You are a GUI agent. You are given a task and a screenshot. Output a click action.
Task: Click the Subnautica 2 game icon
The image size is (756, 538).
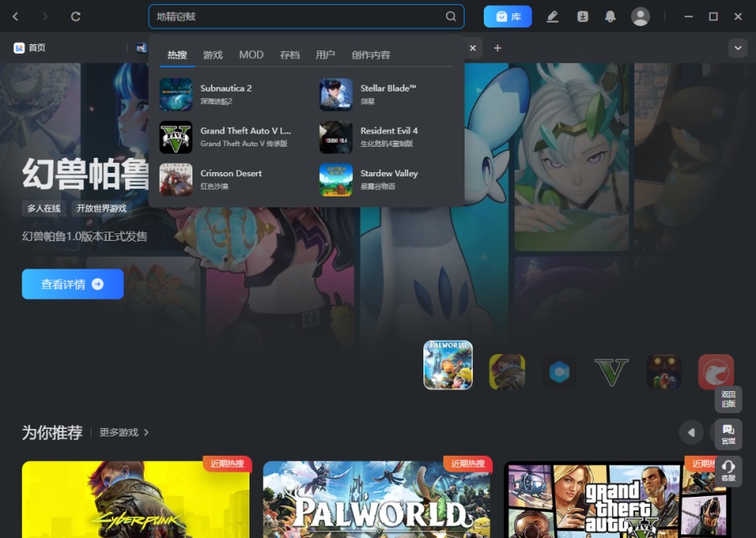pyautogui.click(x=176, y=95)
